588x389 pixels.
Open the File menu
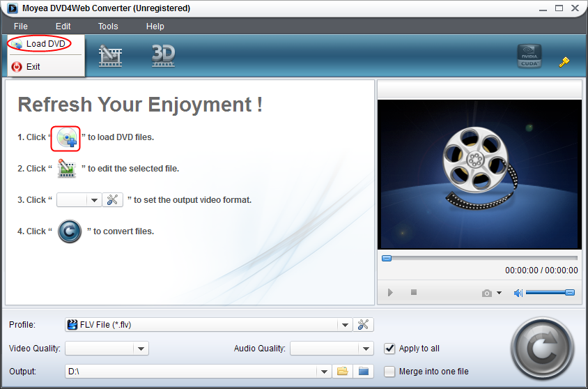pos(21,26)
